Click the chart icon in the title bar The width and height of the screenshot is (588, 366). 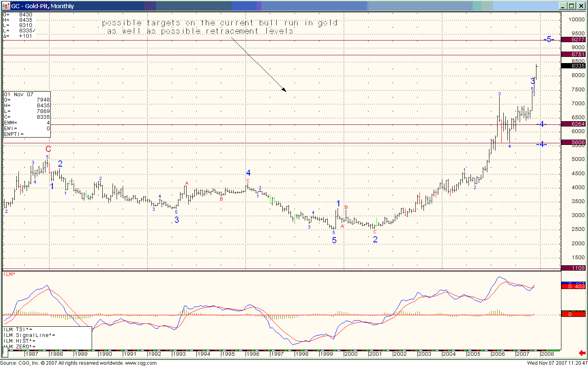click(x=6, y=6)
